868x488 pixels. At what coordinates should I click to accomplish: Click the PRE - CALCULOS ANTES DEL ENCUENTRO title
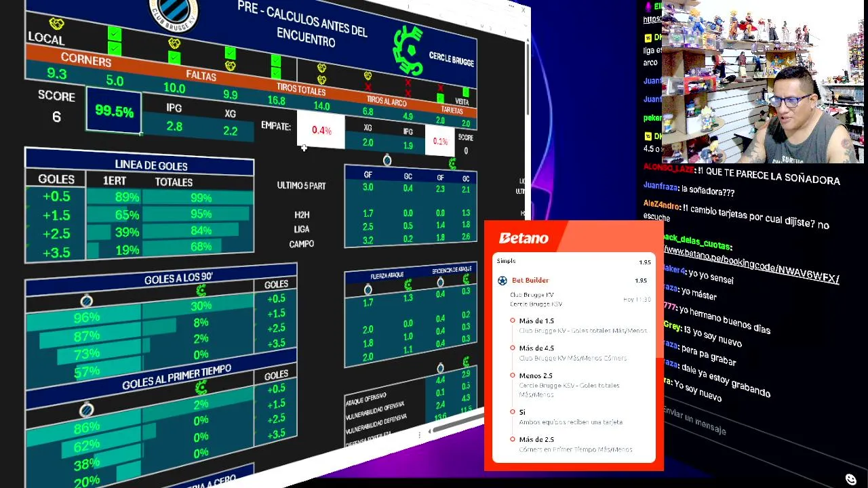click(x=303, y=23)
